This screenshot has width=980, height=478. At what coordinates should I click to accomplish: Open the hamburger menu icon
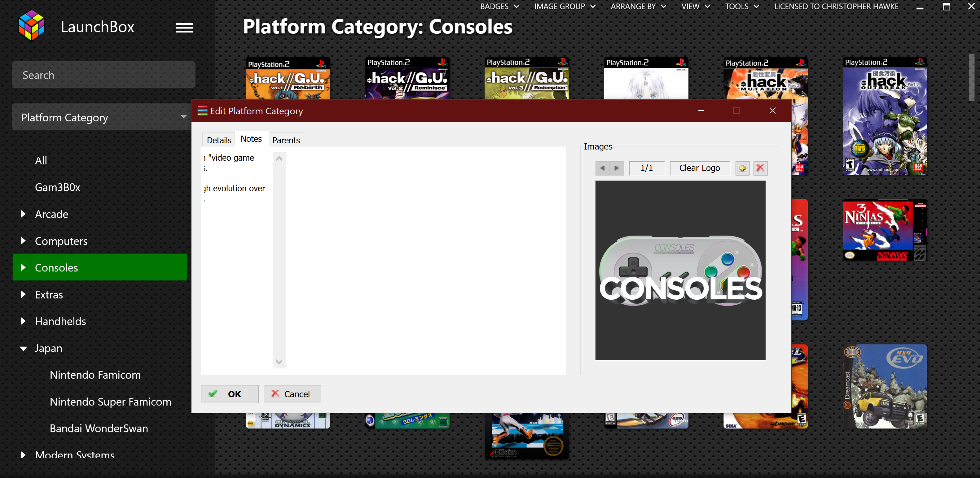click(184, 28)
